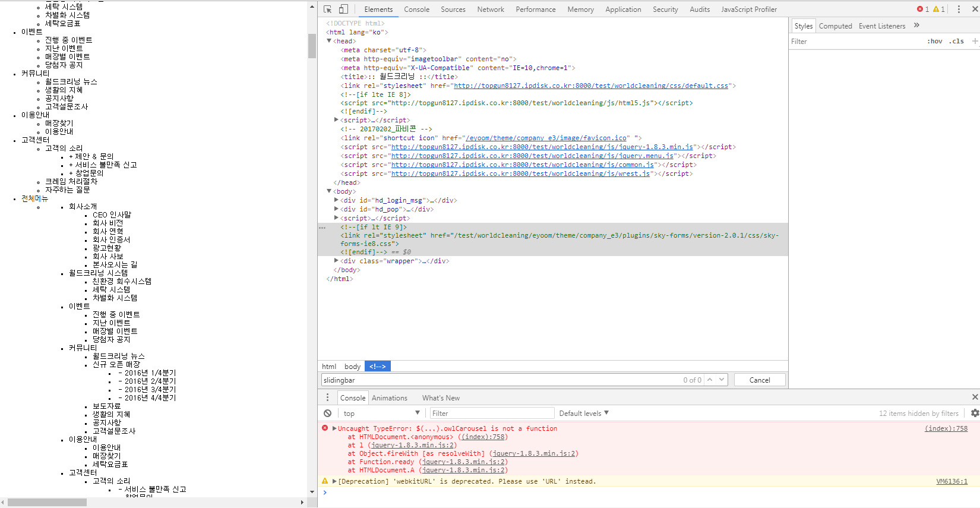Open the DevTools three-dot customize menu
Image resolution: width=980 pixels, height=508 pixels.
click(959, 10)
